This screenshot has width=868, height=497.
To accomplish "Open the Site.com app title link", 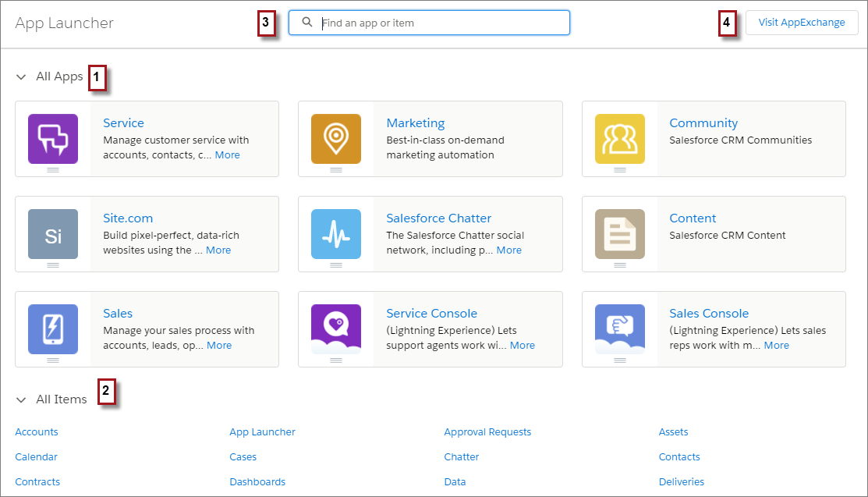I will [x=128, y=218].
